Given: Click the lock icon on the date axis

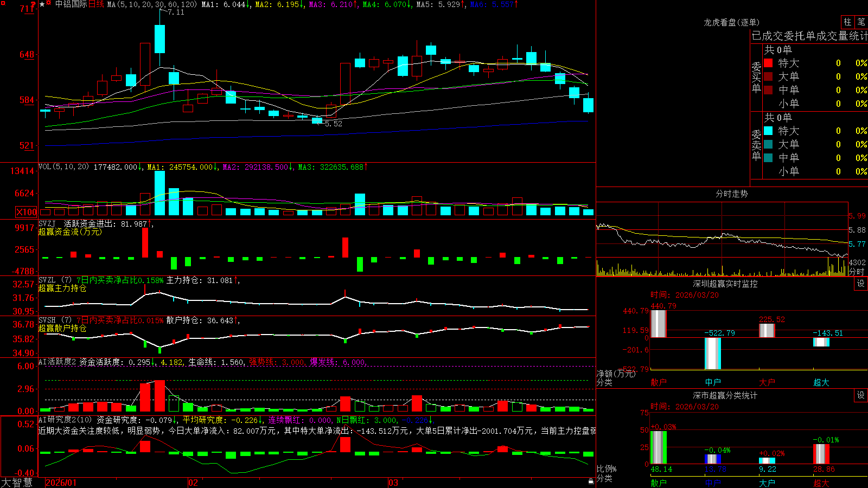Looking at the screenshot, I should (591, 481).
